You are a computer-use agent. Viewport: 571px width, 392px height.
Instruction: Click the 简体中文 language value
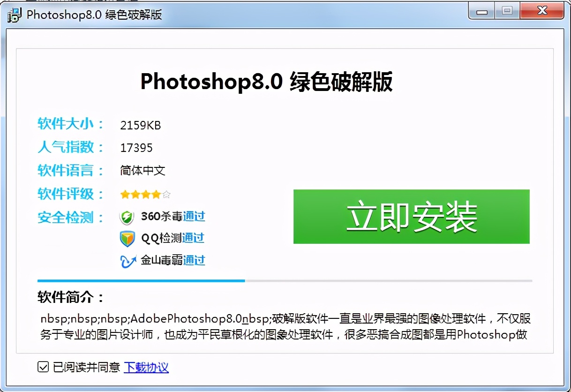click(x=143, y=170)
